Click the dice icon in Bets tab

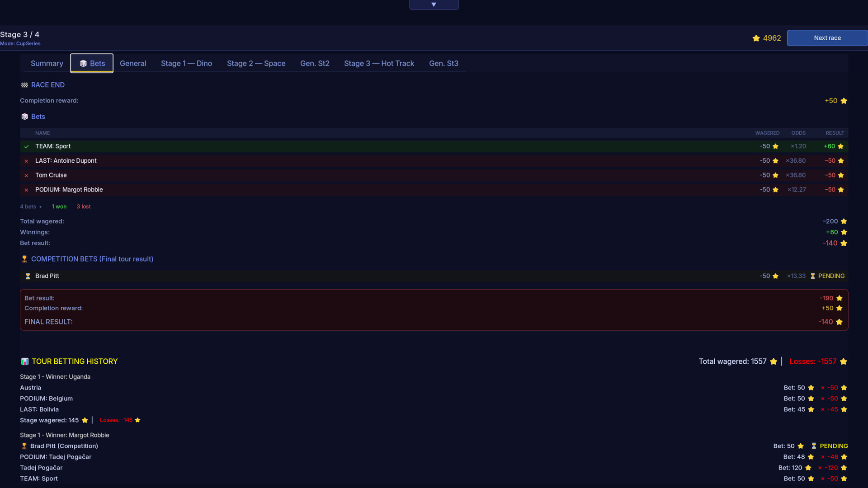[x=83, y=64]
